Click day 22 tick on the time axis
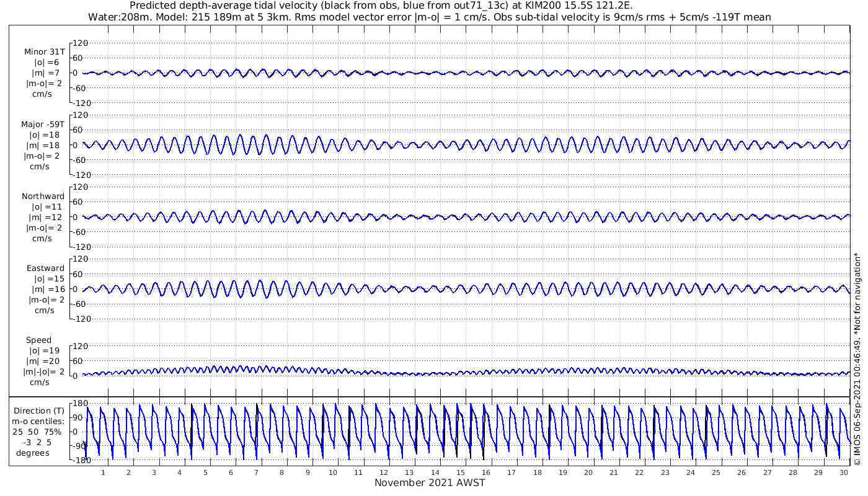The width and height of the screenshot is (868, 496). point(639,472)
